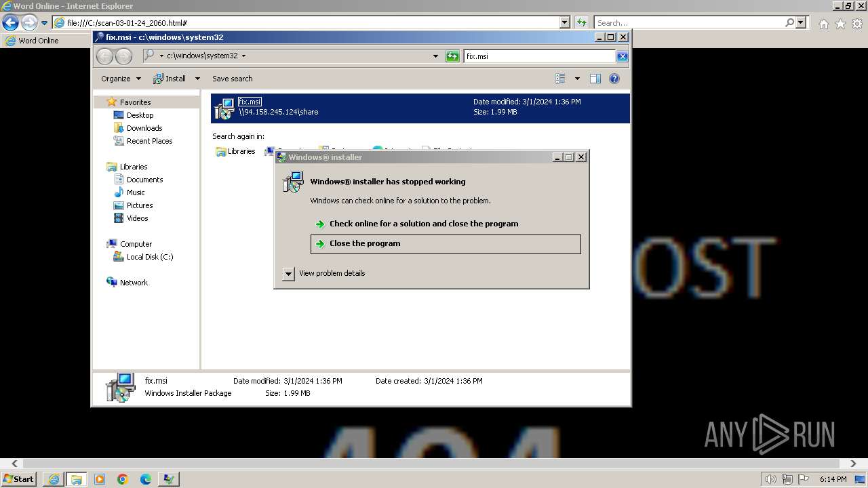Click the fix.msi installer icon in results

click(x=224, y=108)
